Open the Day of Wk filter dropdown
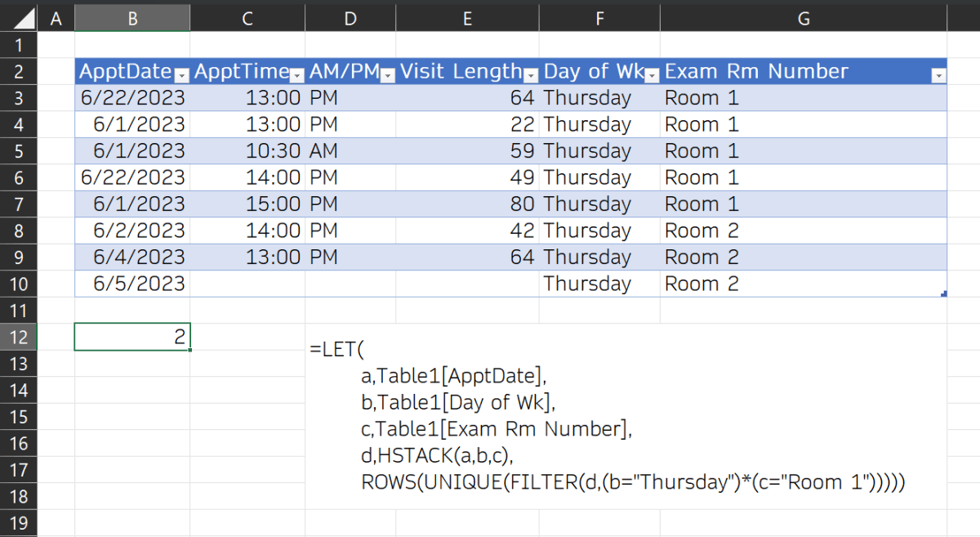 pos(652,75)
